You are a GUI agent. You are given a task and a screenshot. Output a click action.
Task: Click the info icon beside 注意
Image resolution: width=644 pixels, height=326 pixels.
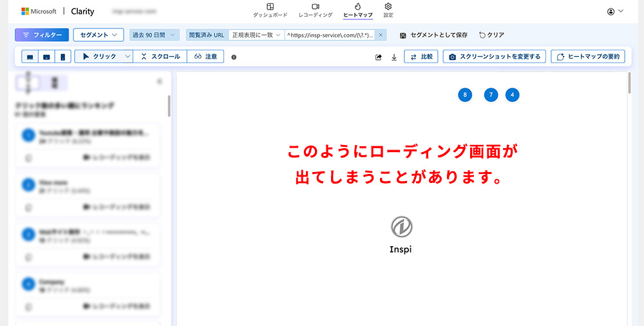point(234,57)
